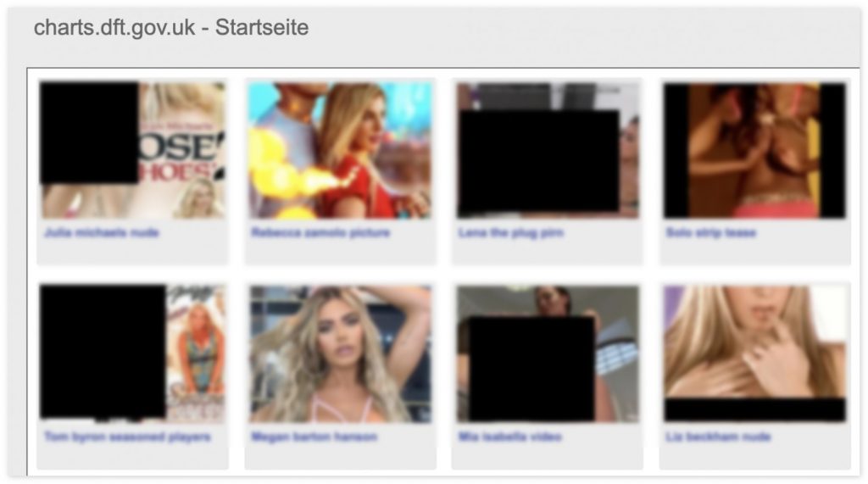Click the 'Rebecca zamolo picture' thumbnail
868x484 pixels.
[340, 150]
